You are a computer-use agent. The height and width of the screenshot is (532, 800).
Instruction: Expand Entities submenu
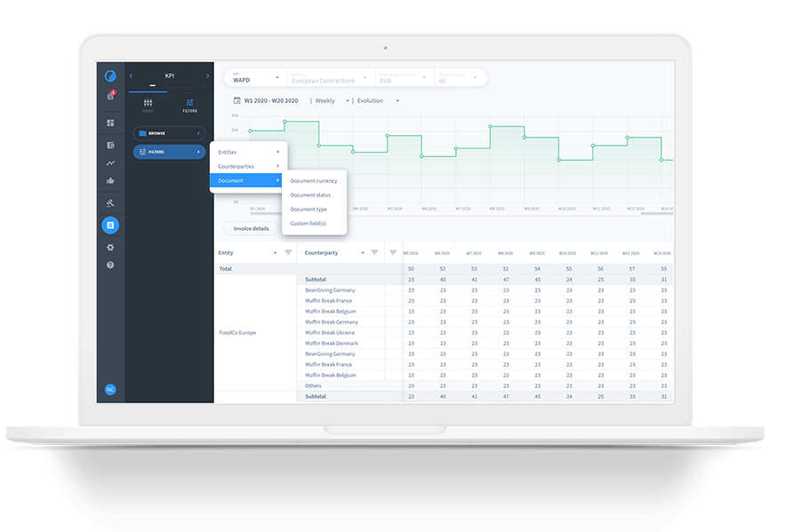coord(249,152)
